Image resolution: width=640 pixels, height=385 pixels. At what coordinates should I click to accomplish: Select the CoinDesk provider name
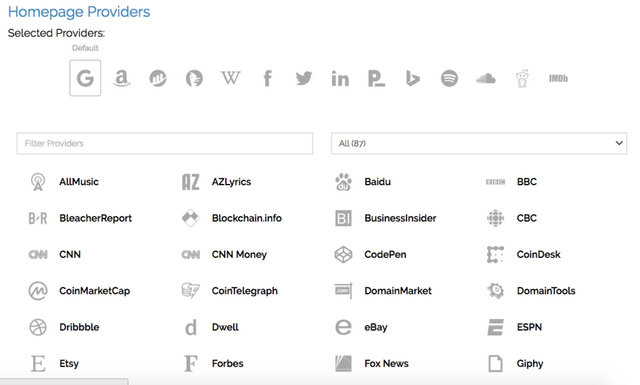coord(538,254)
